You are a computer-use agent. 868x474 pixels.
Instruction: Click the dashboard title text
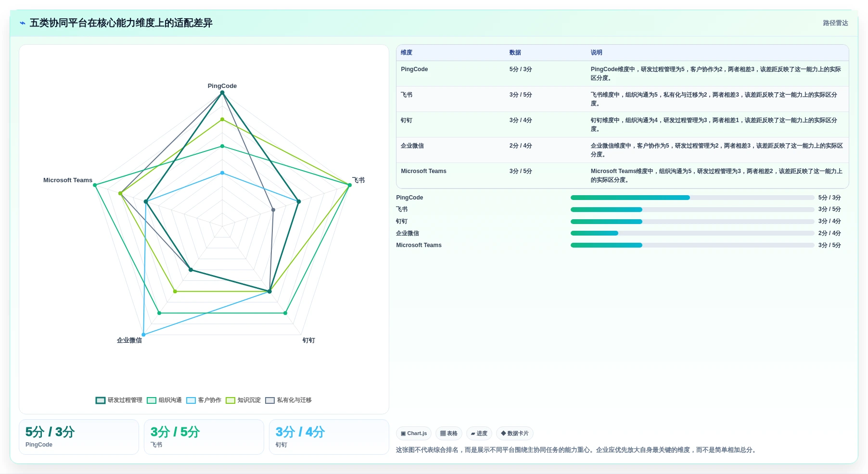pyautogui.click(x=121, y=23)
